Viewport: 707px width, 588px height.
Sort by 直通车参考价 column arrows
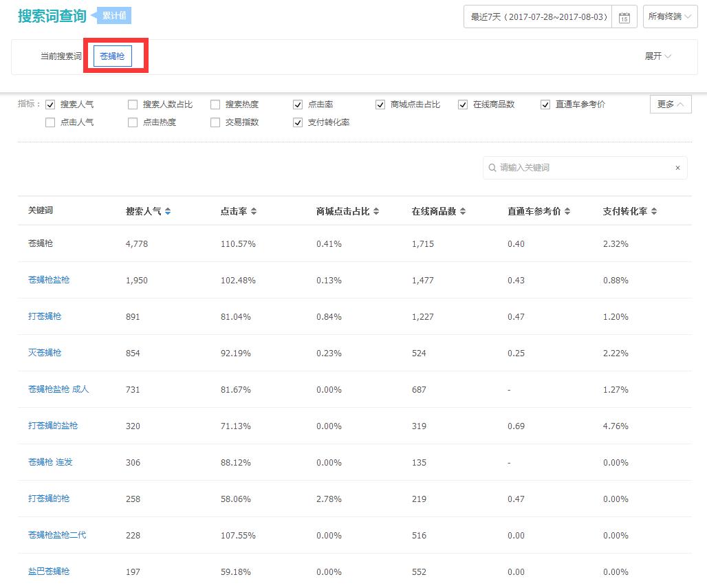tap(568, 211)
